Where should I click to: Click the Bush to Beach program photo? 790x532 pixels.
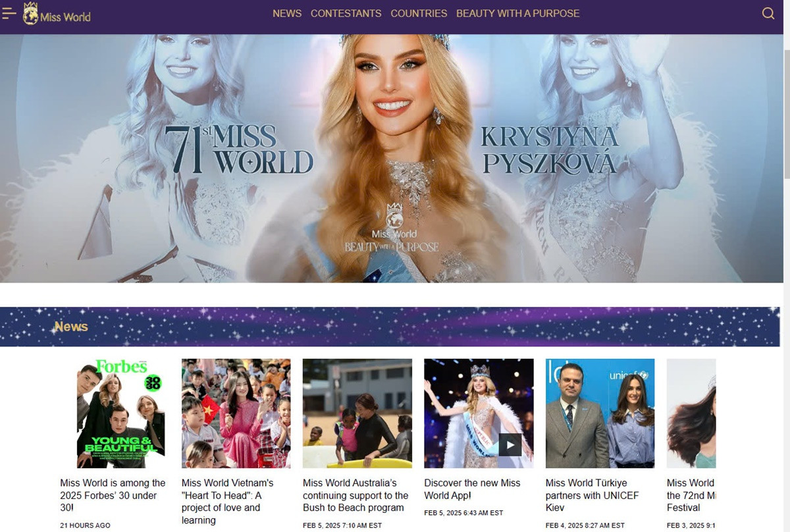357,413
